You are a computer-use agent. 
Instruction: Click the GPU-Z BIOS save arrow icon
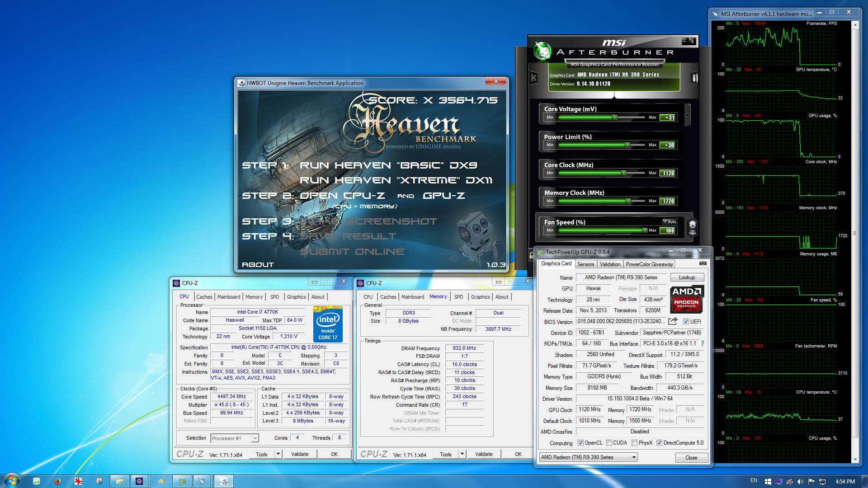click(673, 321)
